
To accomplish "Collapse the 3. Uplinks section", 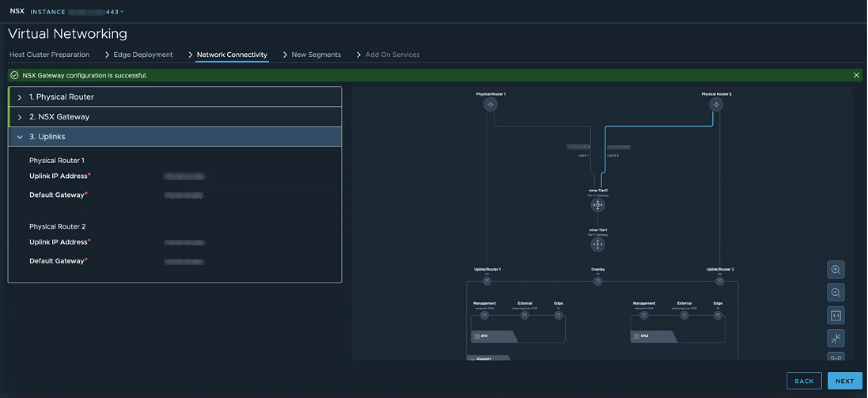I will (x=175, y=136).
